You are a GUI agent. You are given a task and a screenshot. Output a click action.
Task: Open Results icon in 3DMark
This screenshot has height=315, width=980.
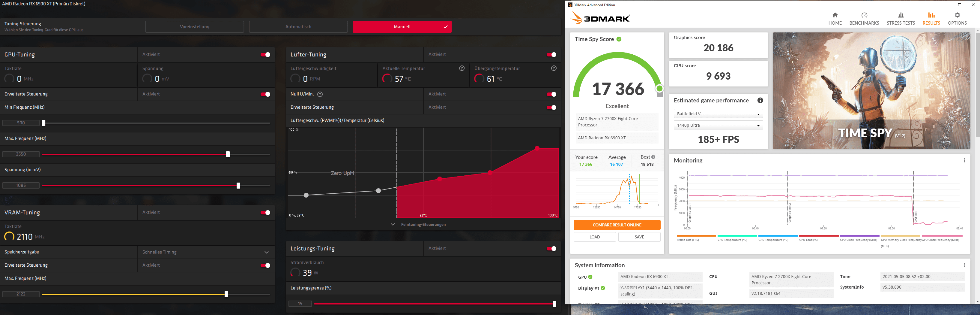931,15
